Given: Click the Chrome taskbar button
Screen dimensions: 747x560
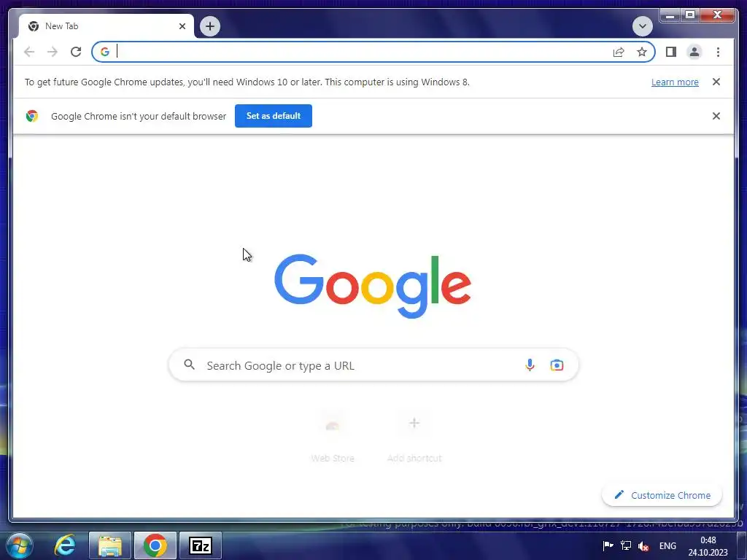Looking at the screenshot, I should (x=155, y=545).
